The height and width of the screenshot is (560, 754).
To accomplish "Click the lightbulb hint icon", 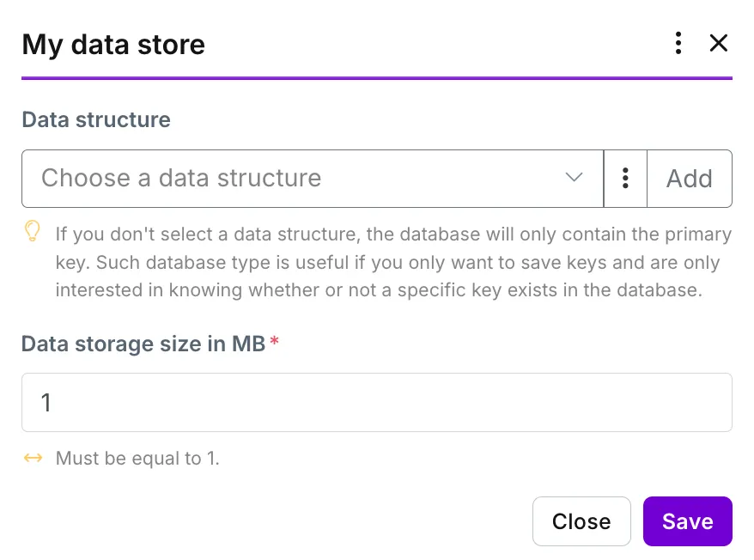I will [33, 231].
